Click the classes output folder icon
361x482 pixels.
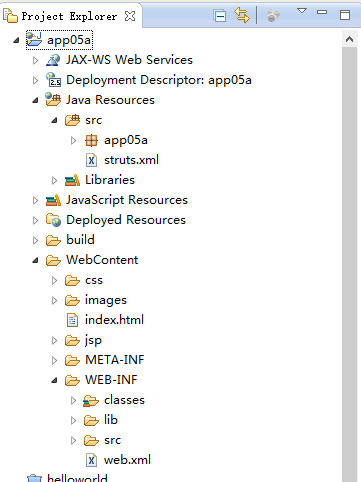pyautogui.click(x=91, y=400)
